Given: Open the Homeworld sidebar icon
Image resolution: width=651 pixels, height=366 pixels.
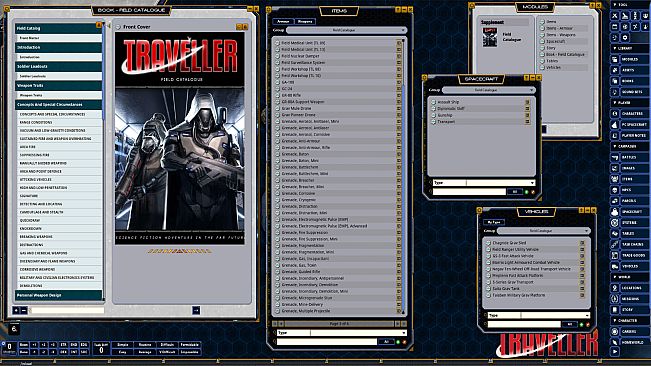Looking at the screenshot, I should pyautogui.click(x=615, y=342).
